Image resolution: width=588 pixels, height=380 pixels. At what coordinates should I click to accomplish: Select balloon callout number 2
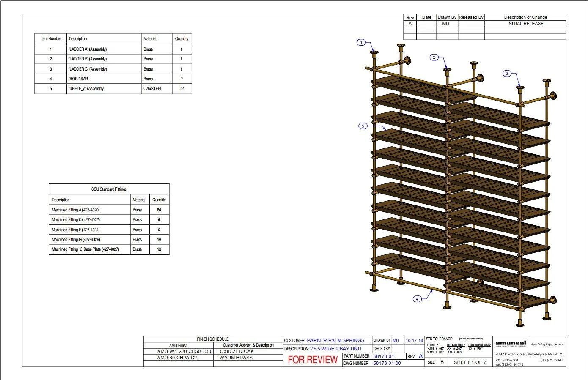[x=434, y=57]
